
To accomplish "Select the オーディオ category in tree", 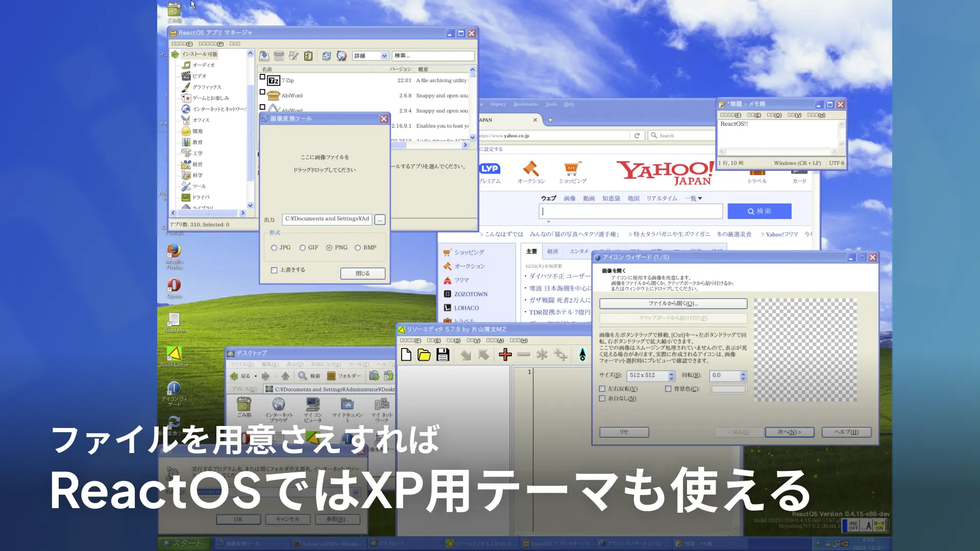I will 203,65.
